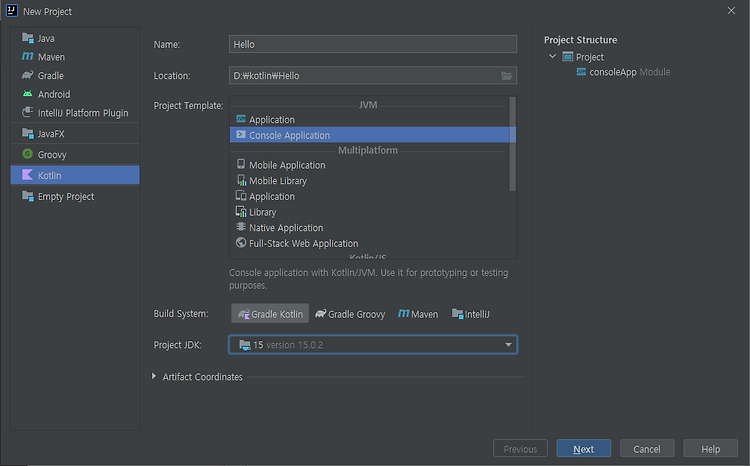This screenshot has height=466, width=750.
Task: Set build system to IntelliJ
Action: tap(471, 314)
